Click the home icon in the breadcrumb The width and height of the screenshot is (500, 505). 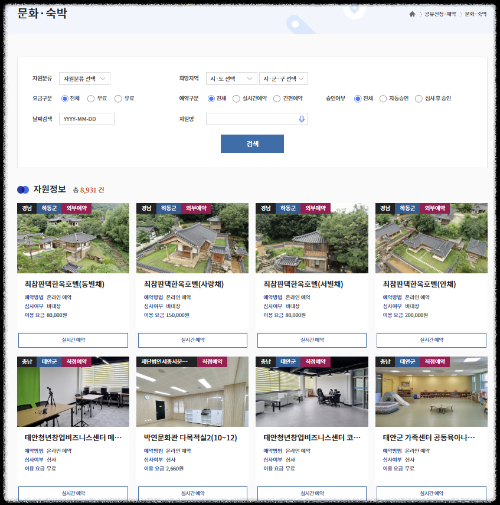coord(412,14)
